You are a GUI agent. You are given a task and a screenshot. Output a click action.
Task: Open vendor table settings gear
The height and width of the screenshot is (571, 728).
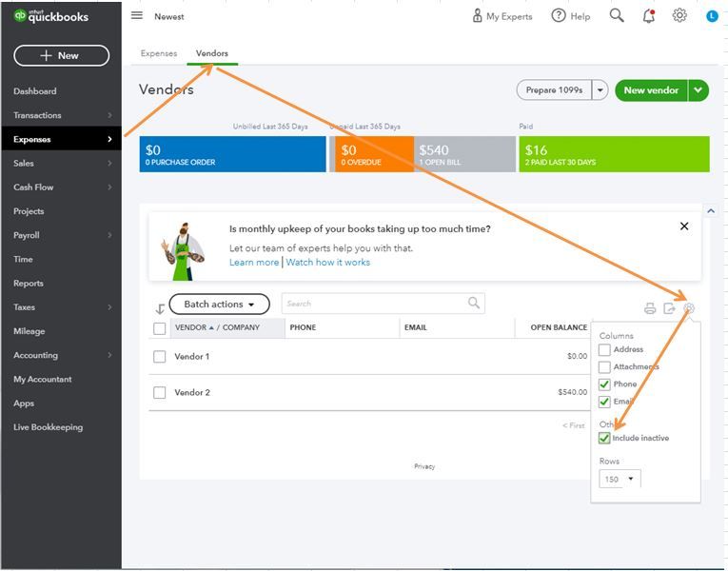[x=689, y=307]
